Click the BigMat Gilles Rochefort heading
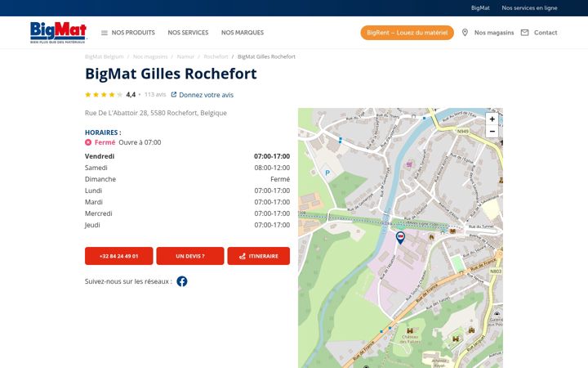The image size is (588, 368). (x=171, y=74)
